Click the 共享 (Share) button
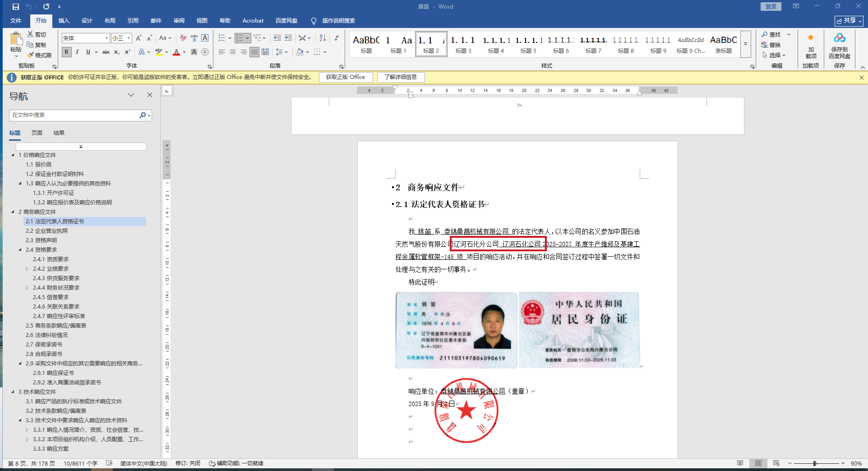868x471 pixels. [849, 21]
